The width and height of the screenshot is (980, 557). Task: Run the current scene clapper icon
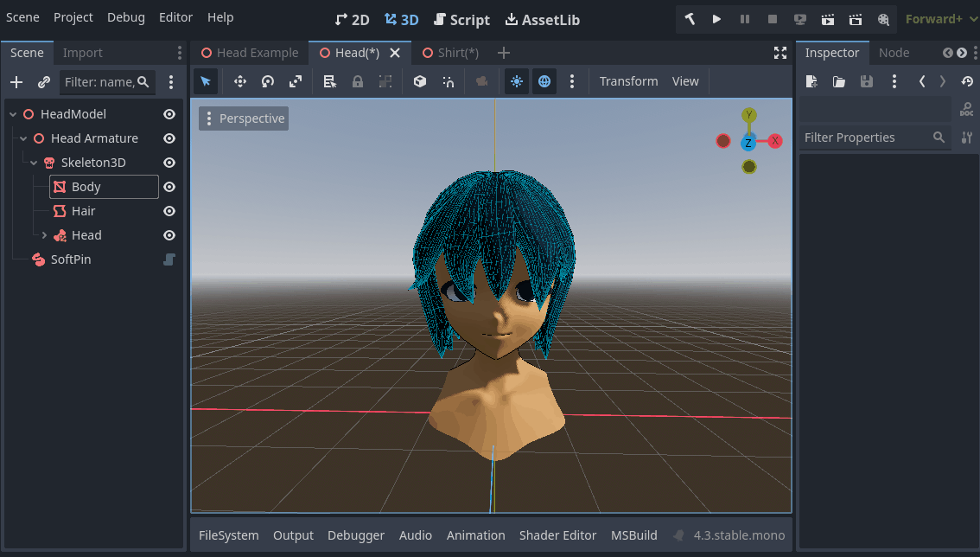click(x=828, y=19)
